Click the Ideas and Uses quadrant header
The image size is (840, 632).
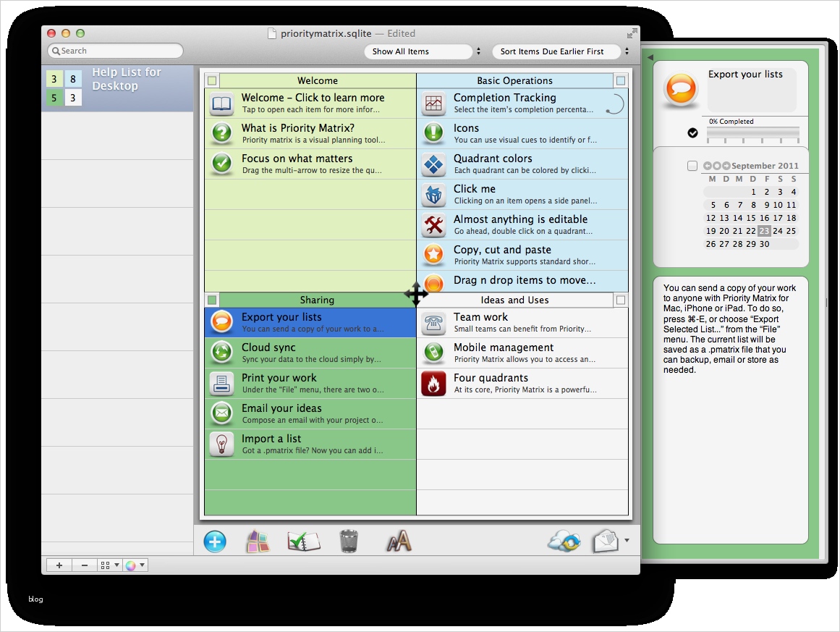tap(514, 300)
